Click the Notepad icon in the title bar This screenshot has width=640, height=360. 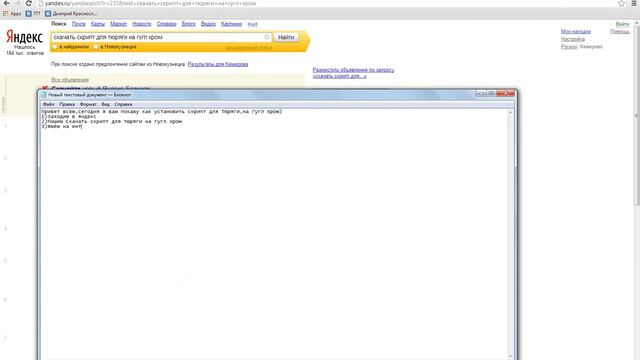coord(44,95)
